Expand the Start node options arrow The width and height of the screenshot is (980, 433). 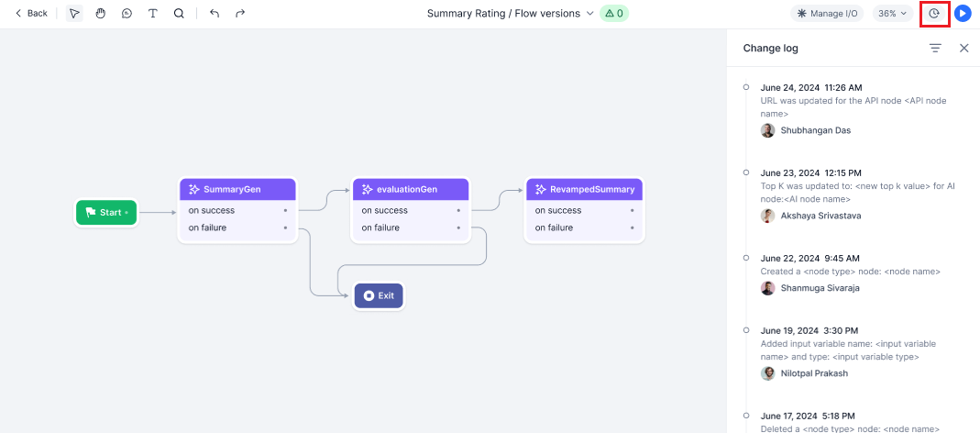(x=127, y=213)
